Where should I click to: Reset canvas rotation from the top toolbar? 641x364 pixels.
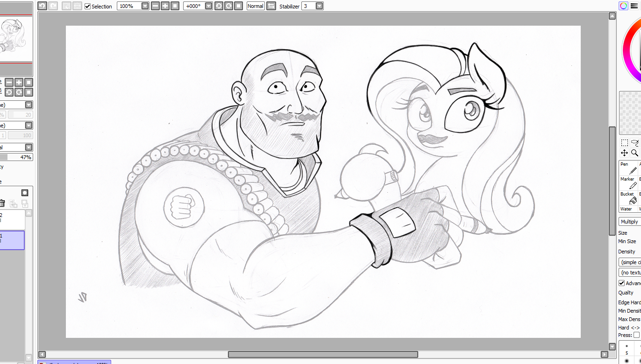[x=238, y=6]
